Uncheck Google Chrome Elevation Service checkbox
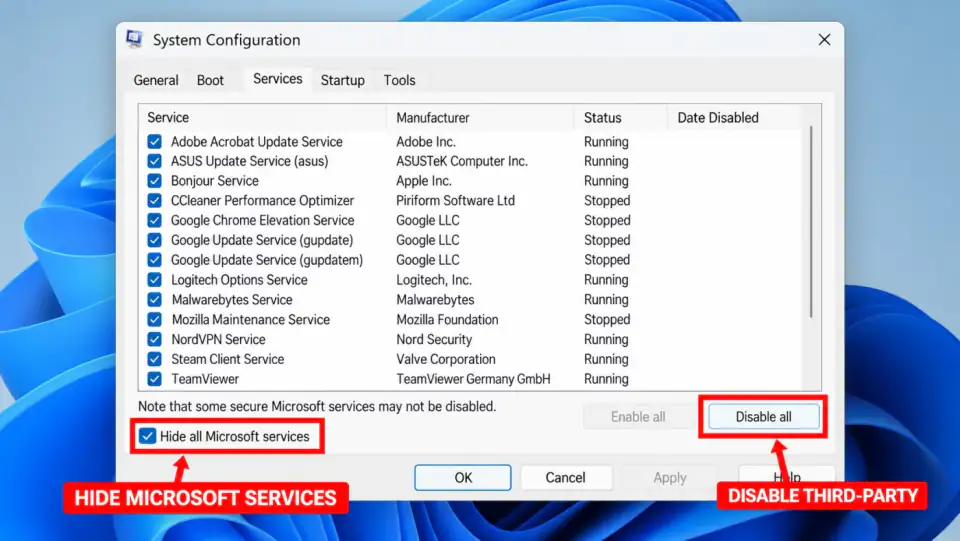 154,220
